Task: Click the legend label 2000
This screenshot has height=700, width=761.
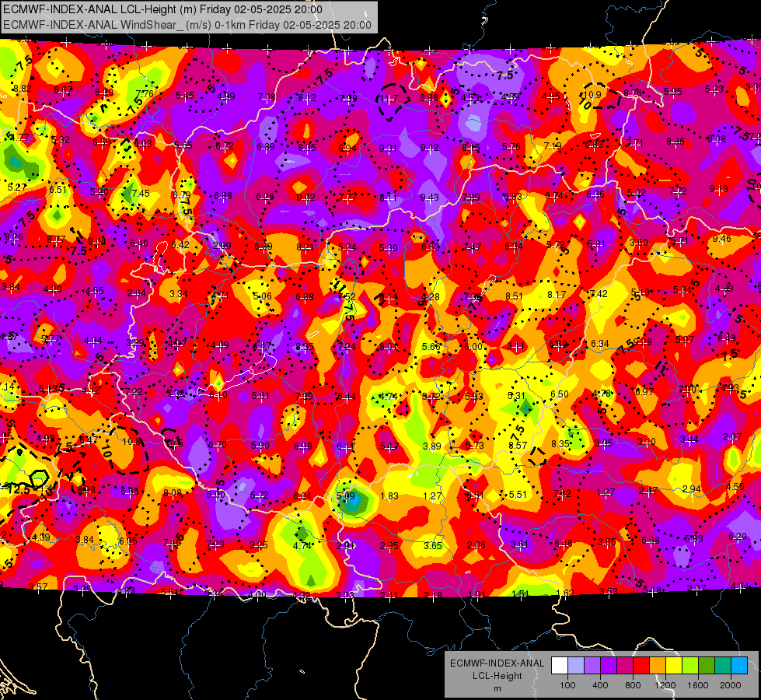Action: (731, 685)
